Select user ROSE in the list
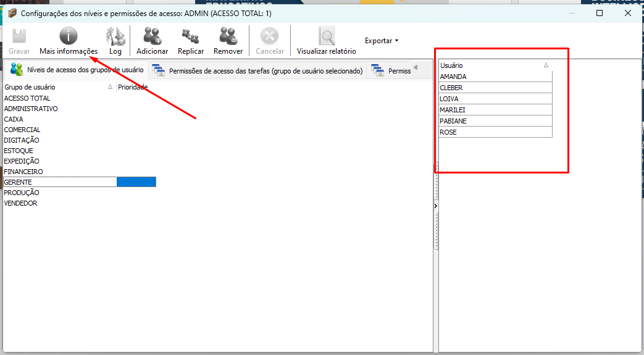The width and height of the screenshot is (644, 355). pyautogui.click(x=495, y=132)
